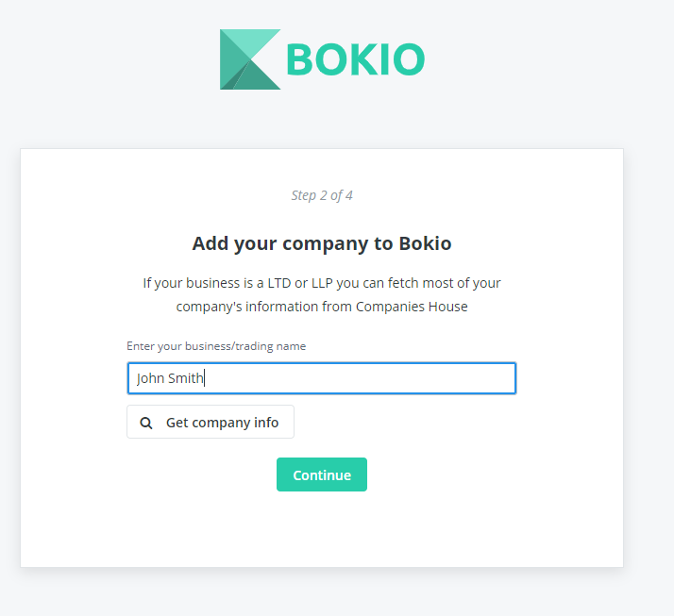Click the 'Enter your business/trading name' label

[216, 346]
